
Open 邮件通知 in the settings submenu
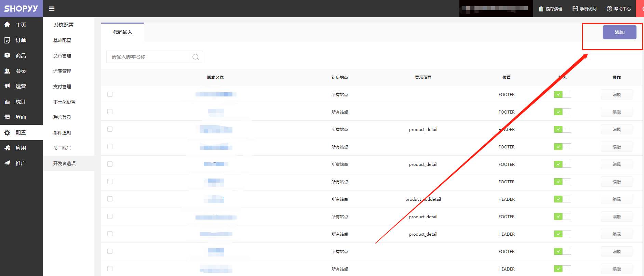(62, 133)
